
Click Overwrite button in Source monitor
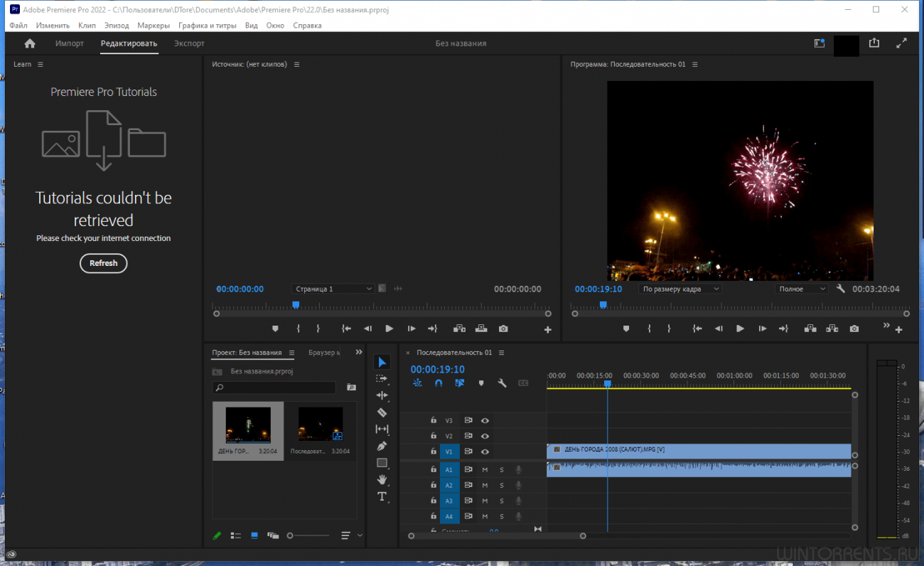481,329
